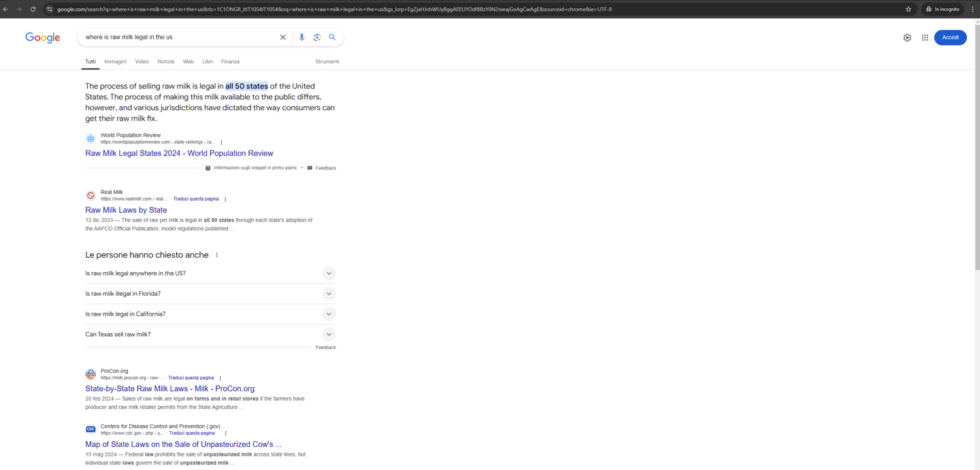Open Raw Milk Legal States 2024 result
Screen dimensions: 980x470
(179, 153)
